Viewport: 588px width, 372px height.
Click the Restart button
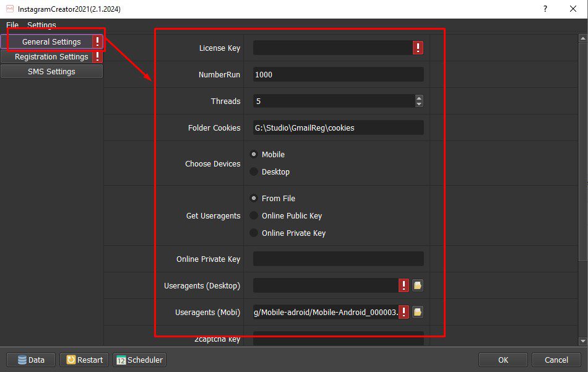[x=84, y=360]
